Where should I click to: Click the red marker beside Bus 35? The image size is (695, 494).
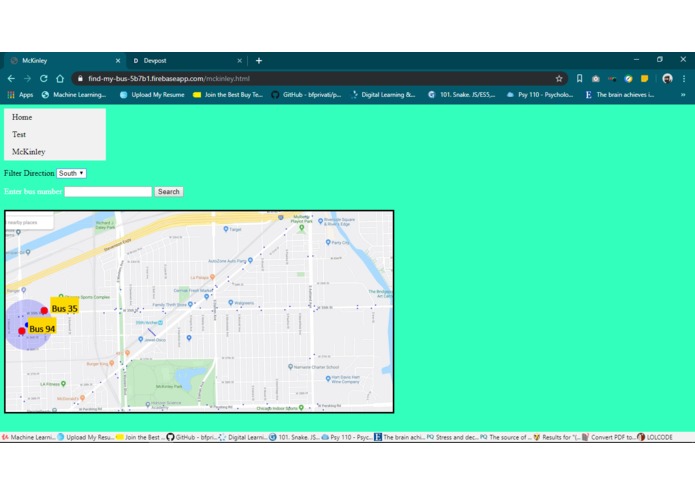click(44, 311)
